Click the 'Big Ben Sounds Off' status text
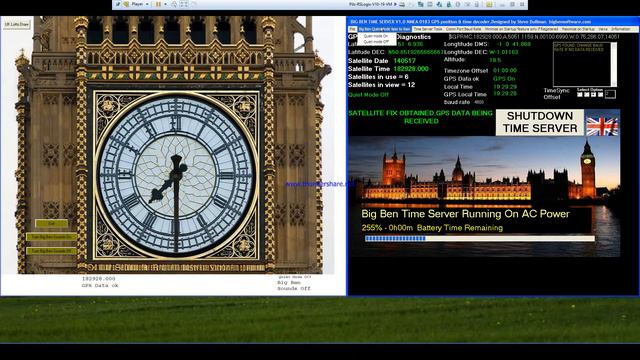The image size is (640, 360). click(x=294, y=285)
